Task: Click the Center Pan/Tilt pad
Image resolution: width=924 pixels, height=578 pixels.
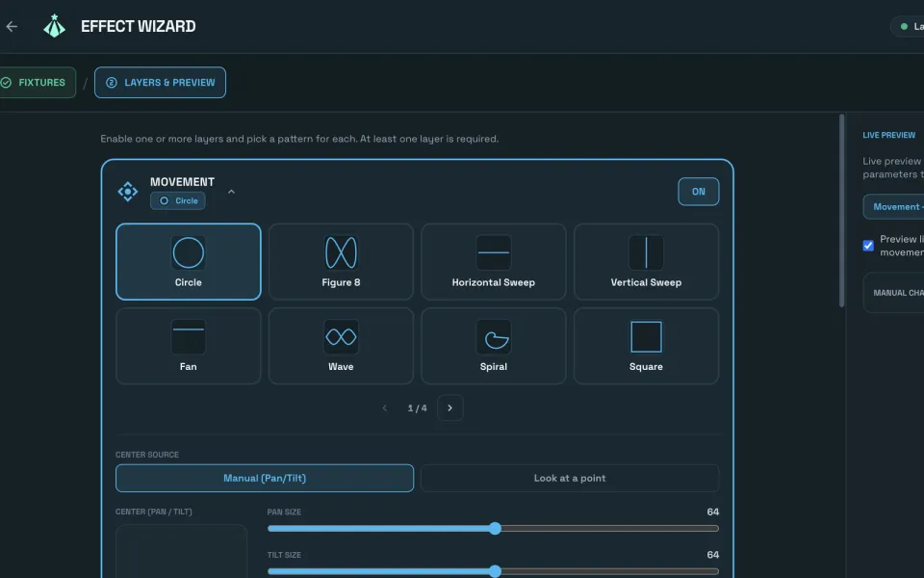Action: (x=182, y=551)
